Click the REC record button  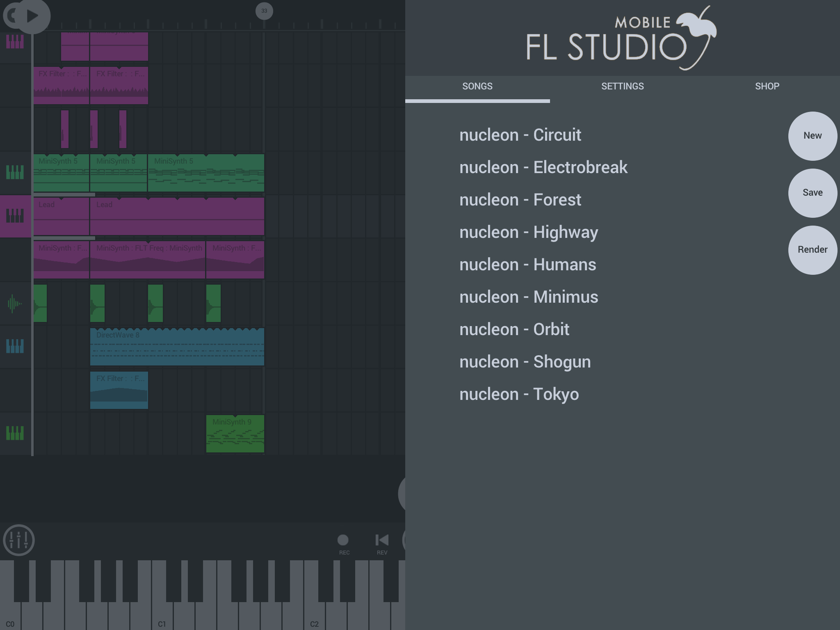click(343, 541)
